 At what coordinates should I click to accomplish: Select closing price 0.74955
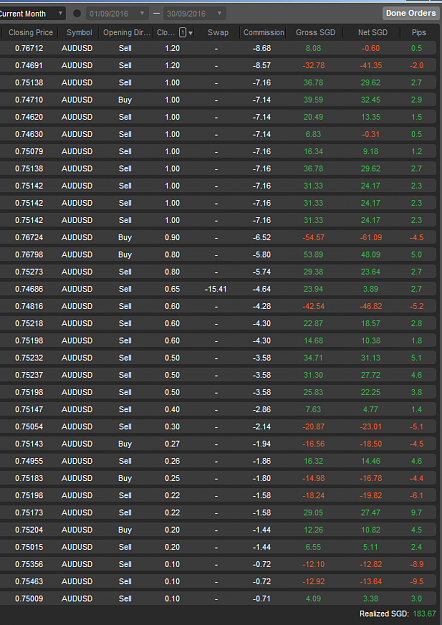tap(29, 461)
